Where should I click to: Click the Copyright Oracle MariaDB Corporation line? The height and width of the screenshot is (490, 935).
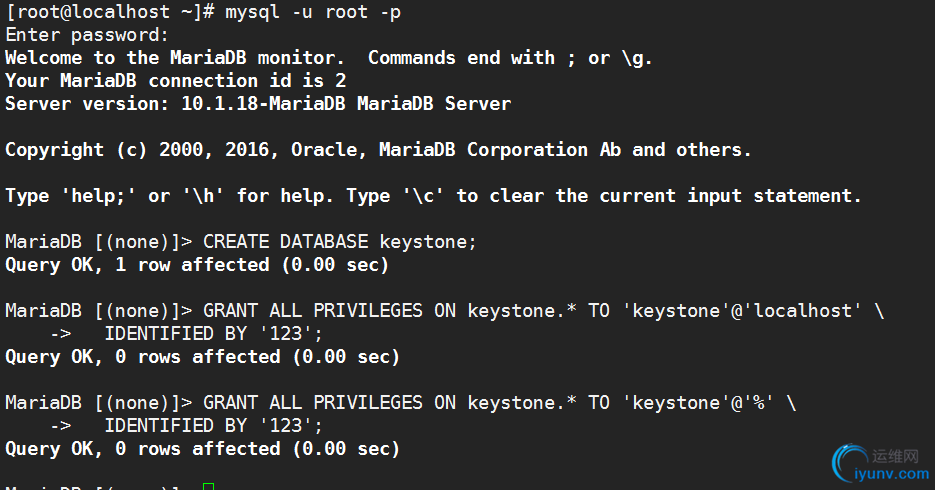(x=378, y=150)
